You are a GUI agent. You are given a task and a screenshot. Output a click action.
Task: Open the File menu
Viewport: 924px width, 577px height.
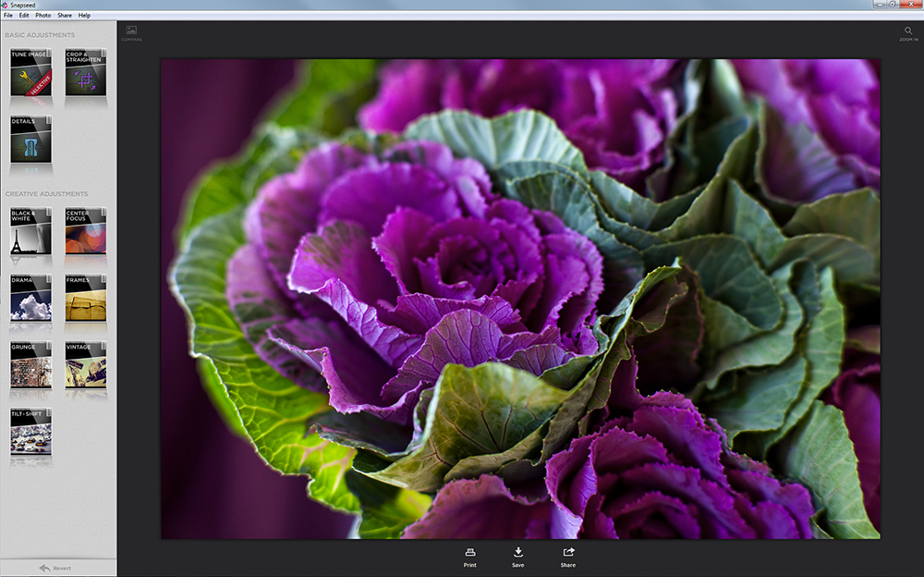click(8, 16)
